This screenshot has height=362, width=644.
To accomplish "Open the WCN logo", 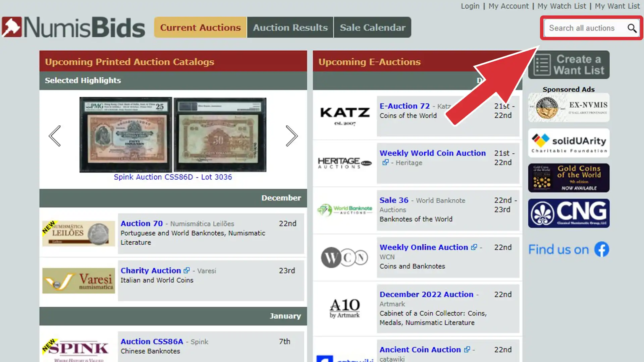I will [x=344, y=257].
